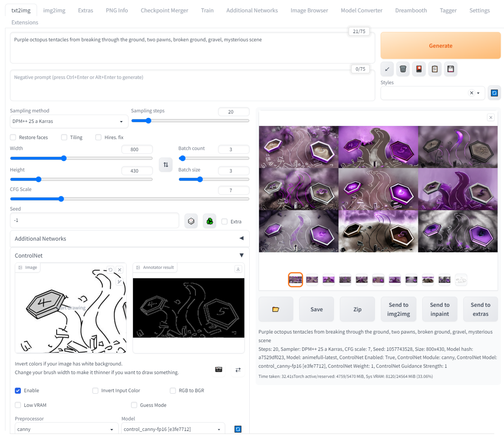Open the PNG Info tab

click(x=117, y=11)
